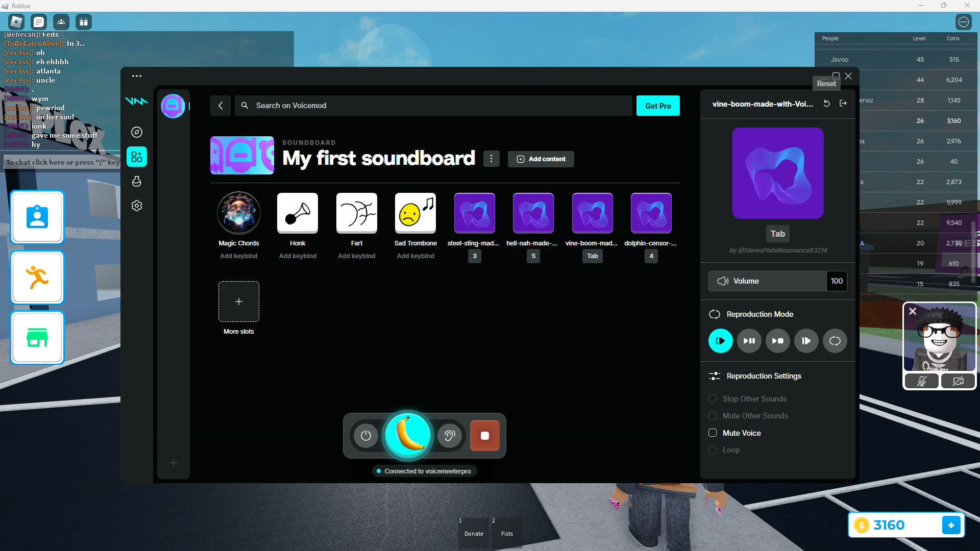Edit keybind 5 for hell-nah
The height and width of the screenshot is (551, 980).
[533, 256]
